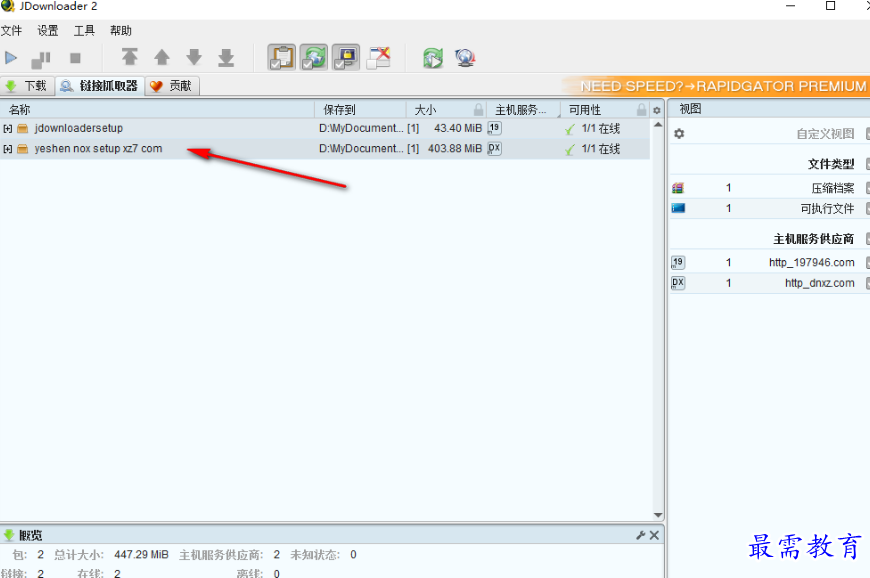Toggle the 自定义视图 checkbox
The height and width of the screenshot is (578, 870).
pos(867,134)
